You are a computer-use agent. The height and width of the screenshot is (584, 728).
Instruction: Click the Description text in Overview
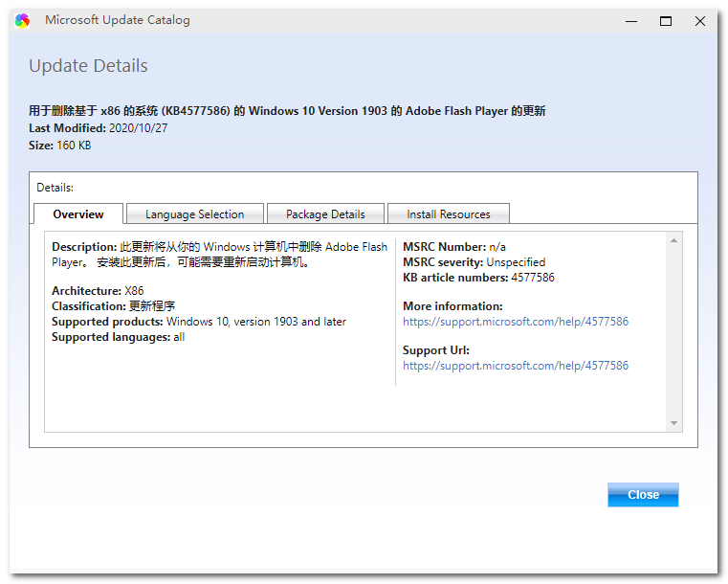220,254
